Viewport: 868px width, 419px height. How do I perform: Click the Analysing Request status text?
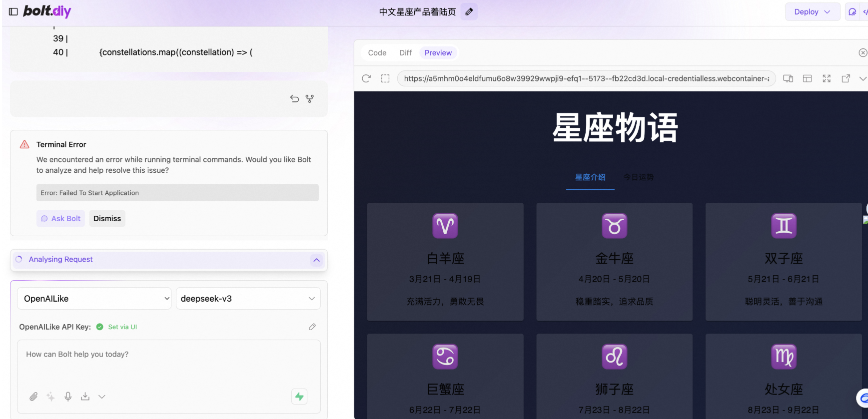coord(60,259)
